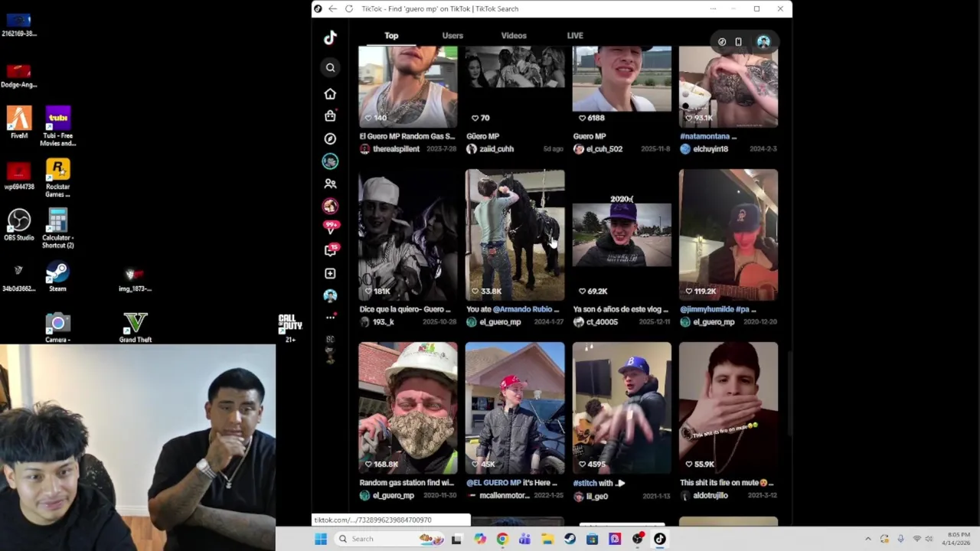The width and height of the screenshot is (980, 551).
Task: Switch to the Videos tab
Action: 514,36
